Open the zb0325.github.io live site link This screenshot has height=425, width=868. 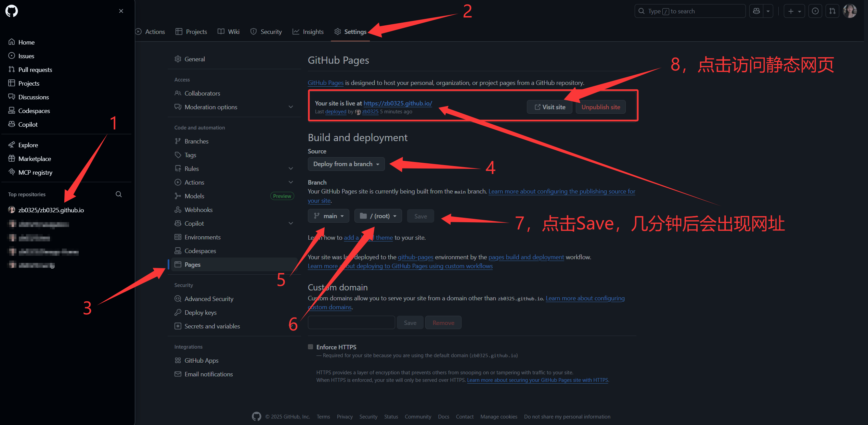398,103
